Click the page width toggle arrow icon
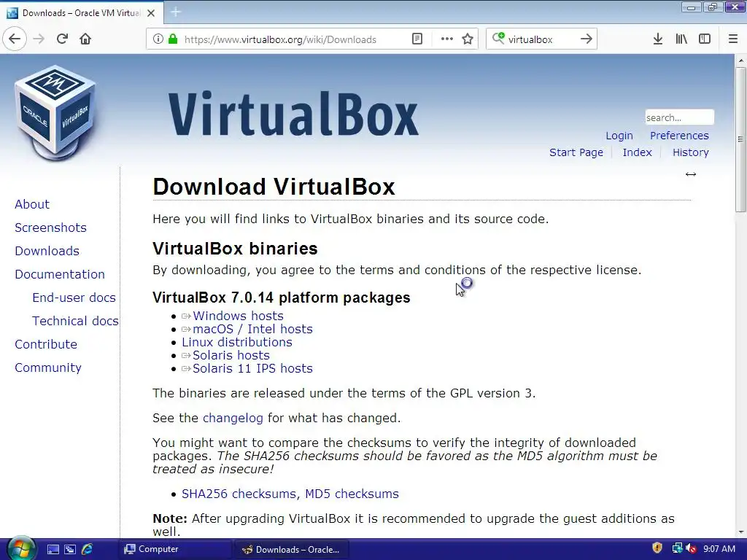The height and width of the screenshot is (560, 747). pyautogui.click(x=691, y=174)
